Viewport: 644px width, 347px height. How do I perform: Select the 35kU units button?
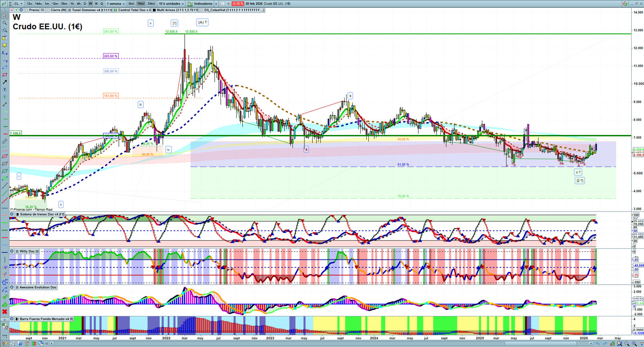151,4
